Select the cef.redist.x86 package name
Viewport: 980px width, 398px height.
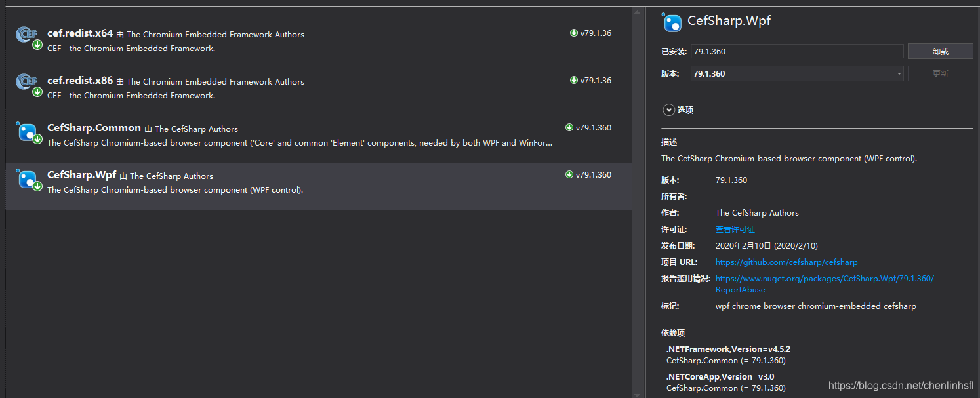80,81
